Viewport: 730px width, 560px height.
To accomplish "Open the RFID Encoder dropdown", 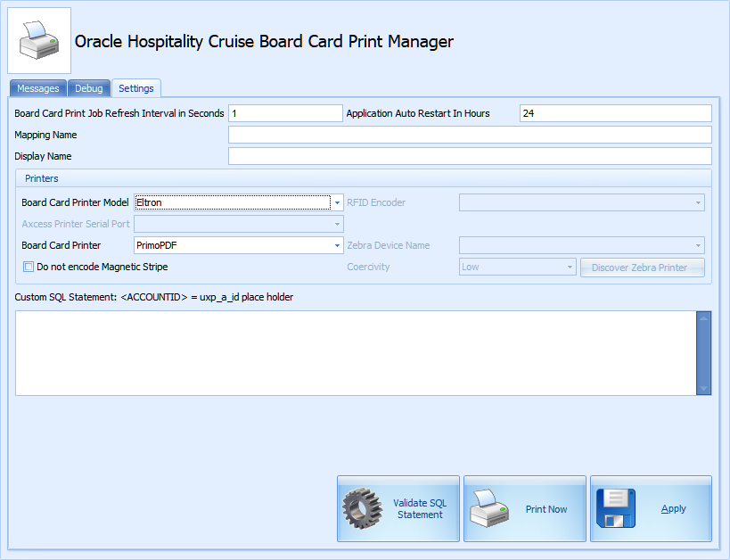I will [x=700, y=202].
